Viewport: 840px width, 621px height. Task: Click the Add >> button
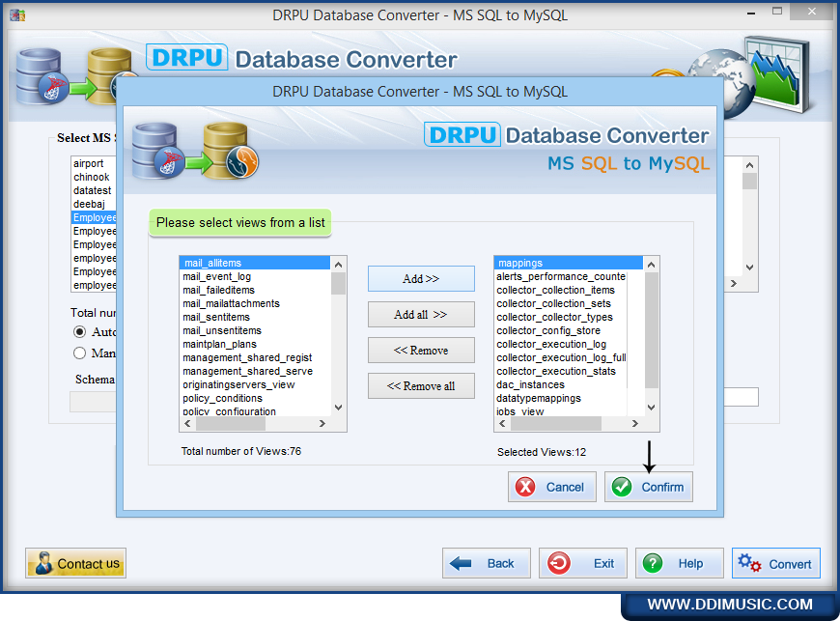(x=421, y=278)
